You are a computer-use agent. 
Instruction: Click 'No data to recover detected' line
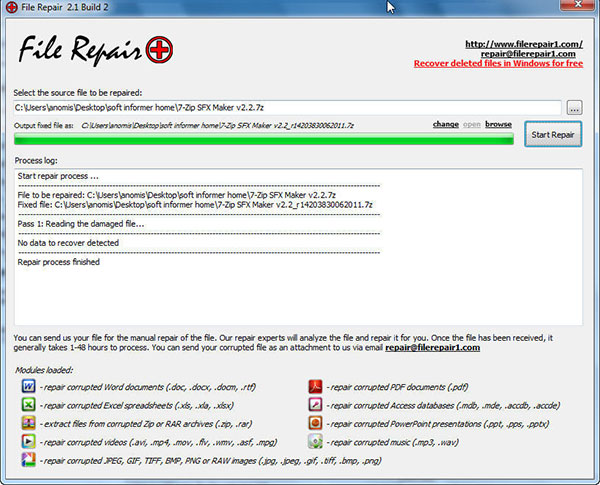(68, 243)
